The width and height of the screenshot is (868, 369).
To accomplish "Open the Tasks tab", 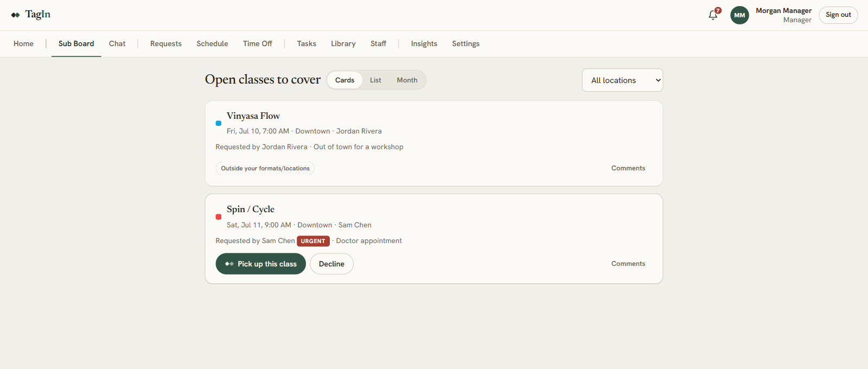I will pyautogui.click(x=307, y=44).
